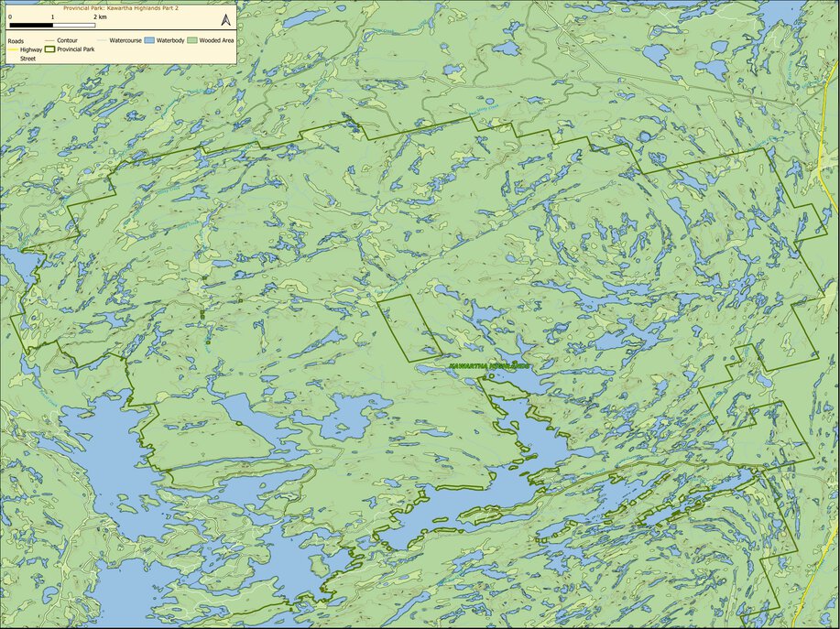The height and width of the screenshot is (629, 840).
Task: Click the north arrow icon
Action: 224,18
